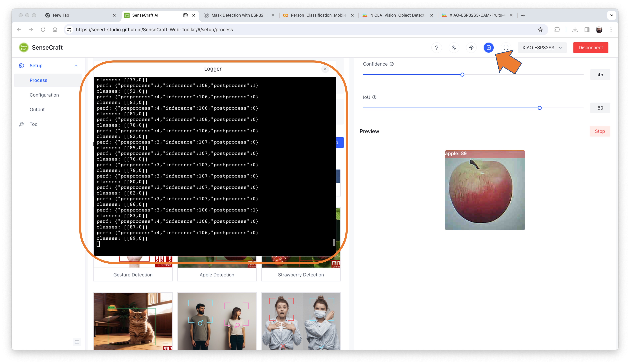Click the 'Preview' heading

(369, 131)
